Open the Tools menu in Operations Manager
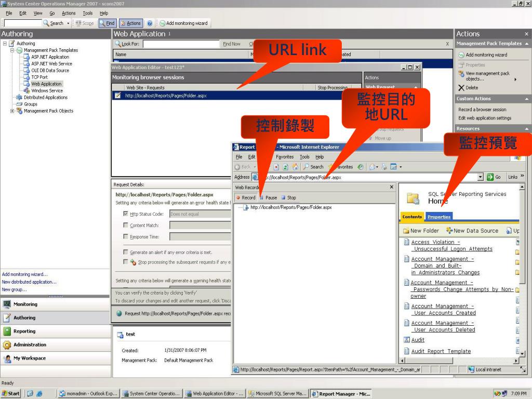This screenshot has height=399, width=532. pyautogui.click(x=87, y=13)
